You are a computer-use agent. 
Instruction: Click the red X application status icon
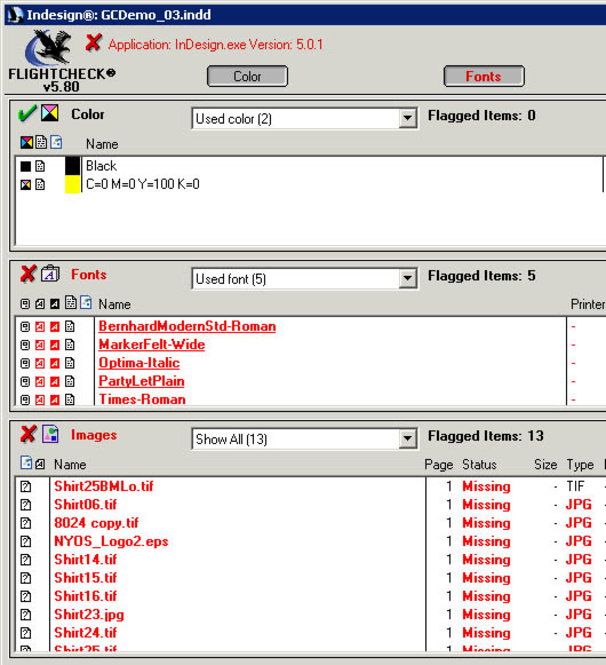tap(93, 42)
